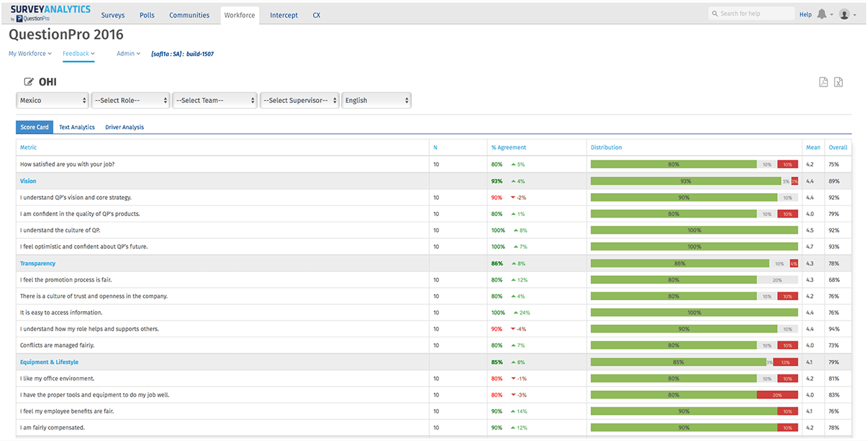Image resolution: width=868 pixels, height=441 pixels.
Task: Select a different country from the Mexico dropdown
Action: 52,100
